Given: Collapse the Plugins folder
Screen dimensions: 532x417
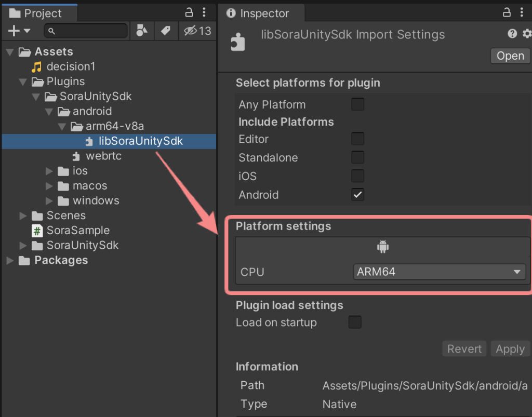Looking at the screenshot, I should pyautogui.click(x=23, y=82).
